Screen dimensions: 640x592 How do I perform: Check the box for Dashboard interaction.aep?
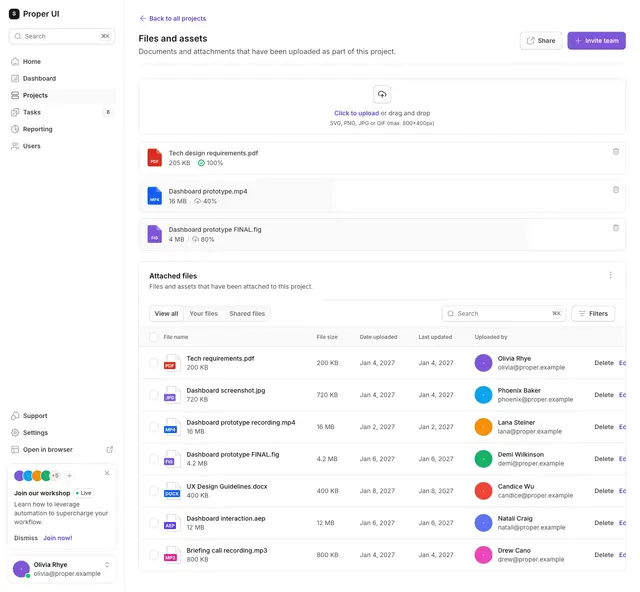[153, 523]
